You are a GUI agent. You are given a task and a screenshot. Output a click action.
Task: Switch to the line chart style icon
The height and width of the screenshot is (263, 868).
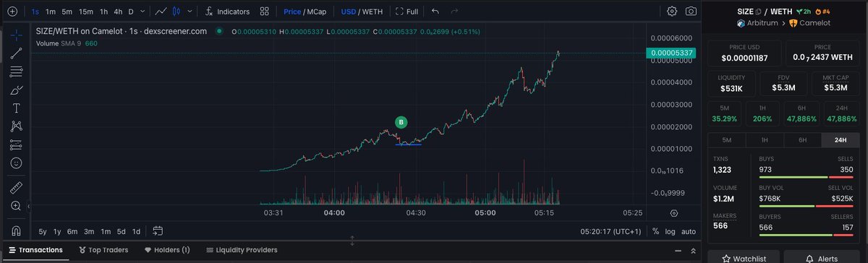pyautogui.click(x=162, y=12)
